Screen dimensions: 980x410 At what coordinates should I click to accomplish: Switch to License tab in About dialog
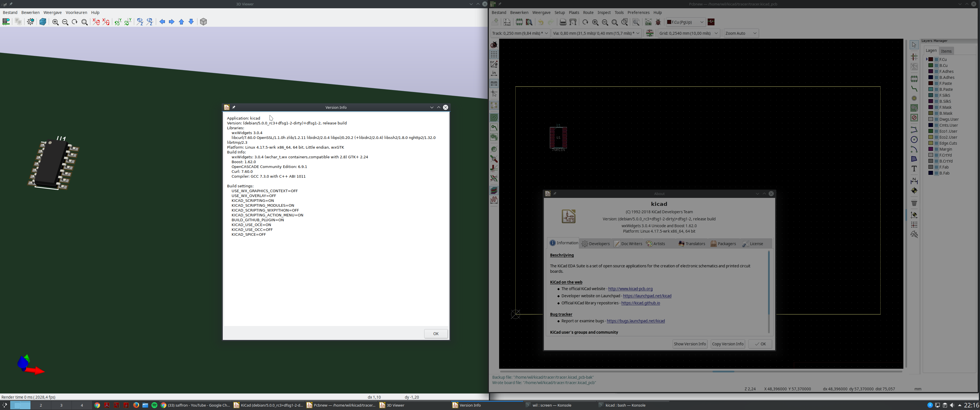point(753,244)
